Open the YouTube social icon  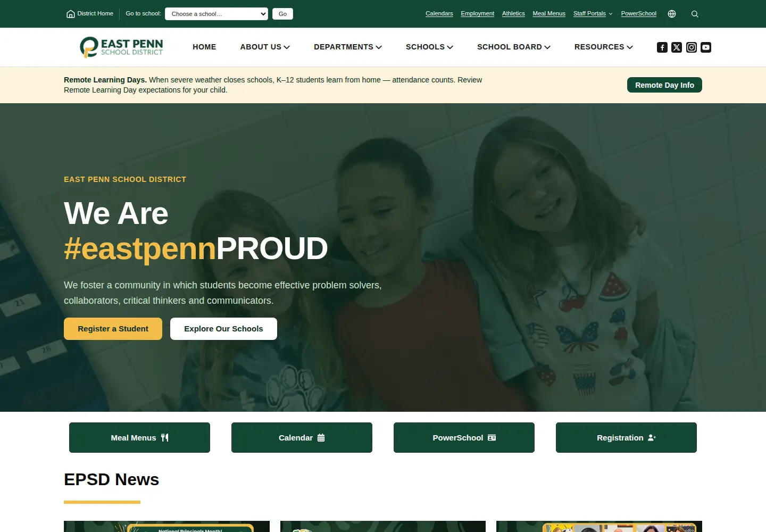[706, 47]
